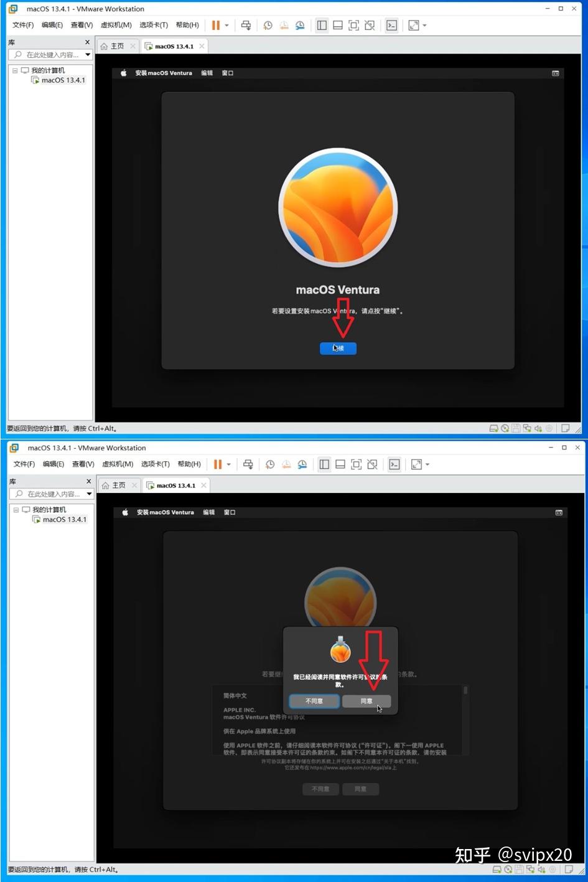Image resolution: width=588 pixels, height=882 pixels.
Task: Open 文件(F) menu in top VMware window
Action: 23,25
